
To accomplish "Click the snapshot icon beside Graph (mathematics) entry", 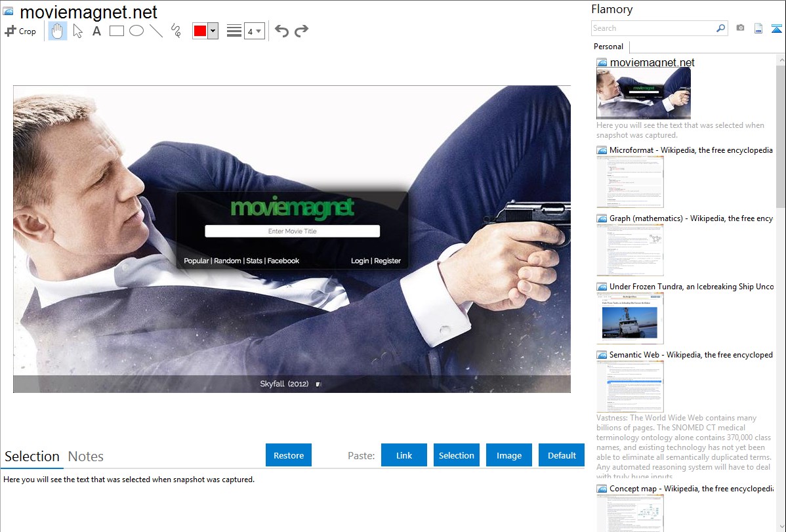I will tap(602, 218).
